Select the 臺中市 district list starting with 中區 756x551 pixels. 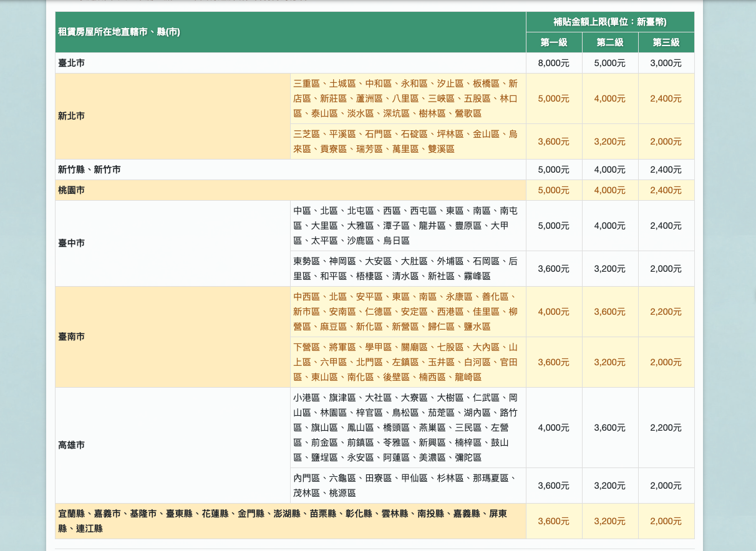click(408, 226)
